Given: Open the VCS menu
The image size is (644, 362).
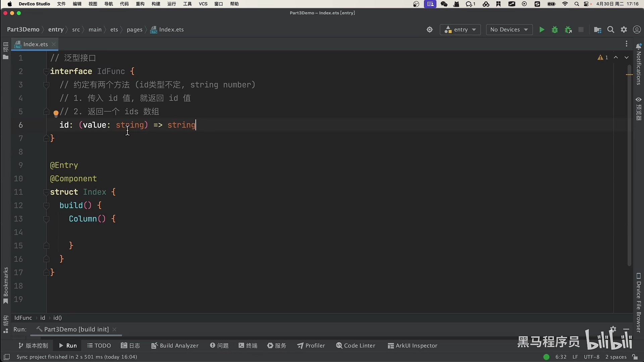Looking at the screenshot, I should pos(203,4).
